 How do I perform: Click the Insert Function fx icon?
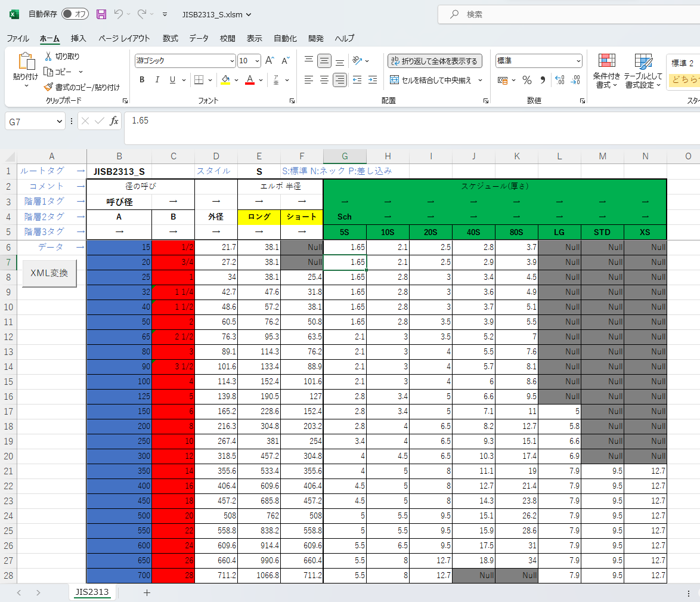(114, 121)
